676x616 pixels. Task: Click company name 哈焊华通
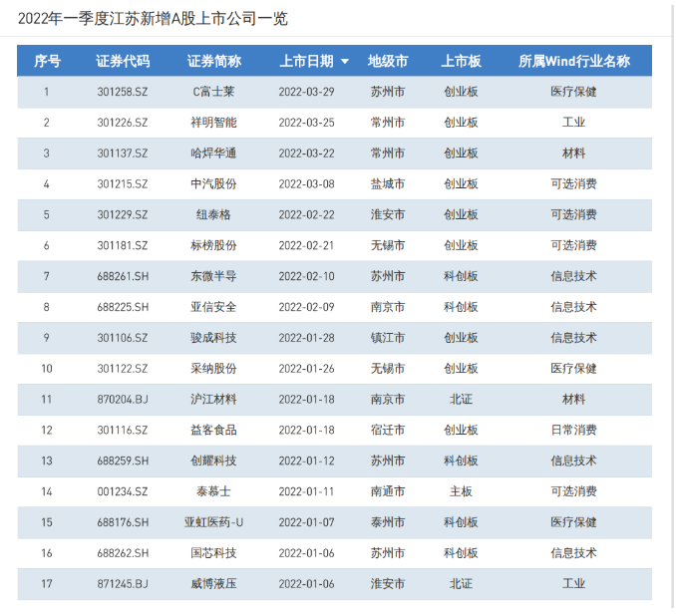tap(213, 154)
